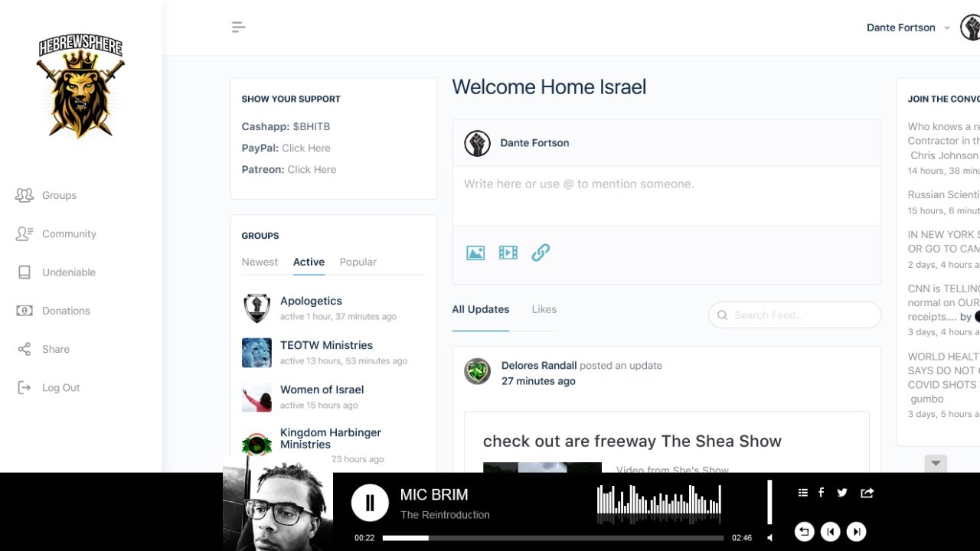Image resolution: width=980 pixels, height=551 pixels.
Task: Toggle the sidebar hamburger menu icon
Action: (x=238, y=28)
